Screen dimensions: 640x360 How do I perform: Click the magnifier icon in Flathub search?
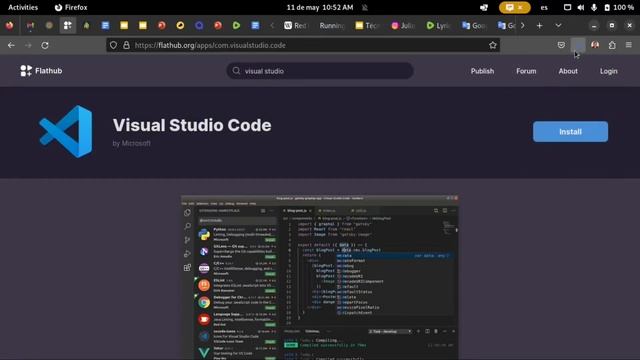click(236, 71)
